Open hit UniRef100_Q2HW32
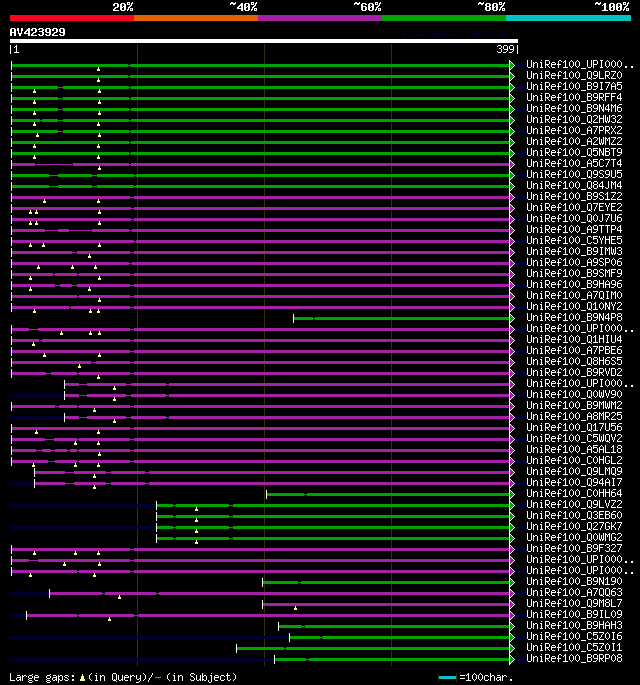 [574, 119]
